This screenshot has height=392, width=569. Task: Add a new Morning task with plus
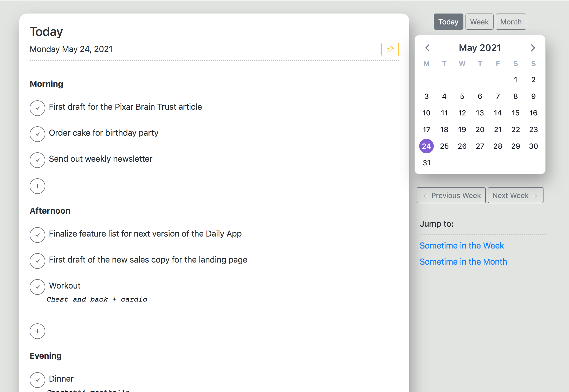click(37, 186)
